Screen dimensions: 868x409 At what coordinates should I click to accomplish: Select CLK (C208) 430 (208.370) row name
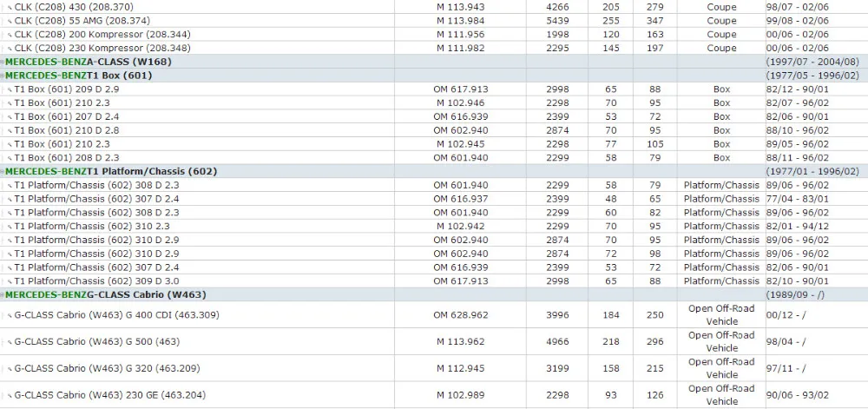click(74, 7)
